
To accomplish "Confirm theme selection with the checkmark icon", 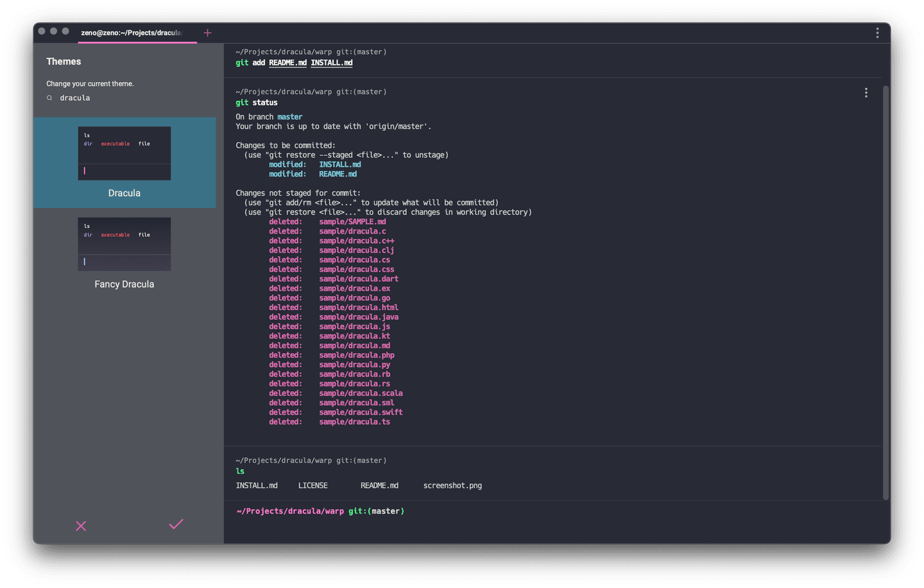I will coord(176,524).
